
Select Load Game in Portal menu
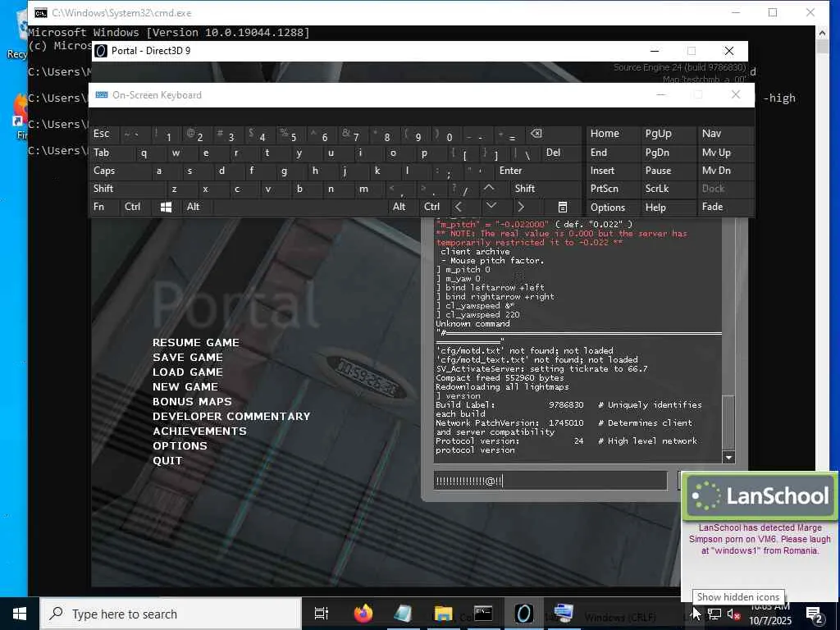click(188, 372)
